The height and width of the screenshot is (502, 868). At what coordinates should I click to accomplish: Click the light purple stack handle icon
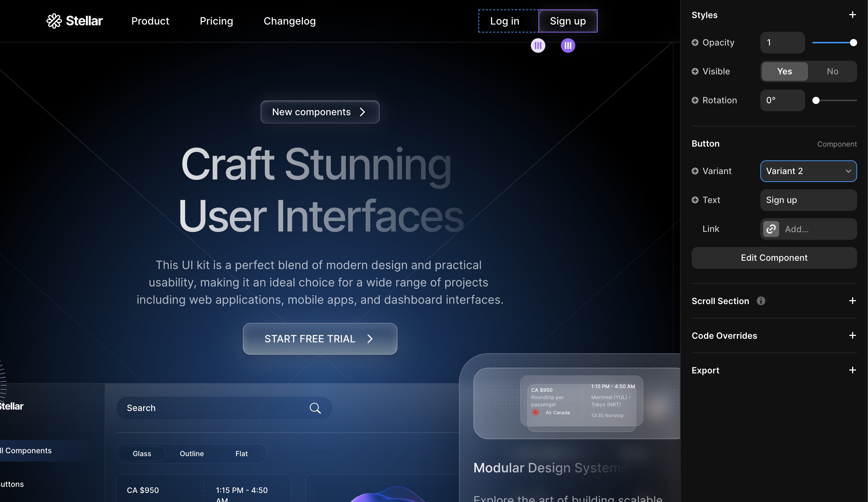pyautogui.click(x=538, y=46)
